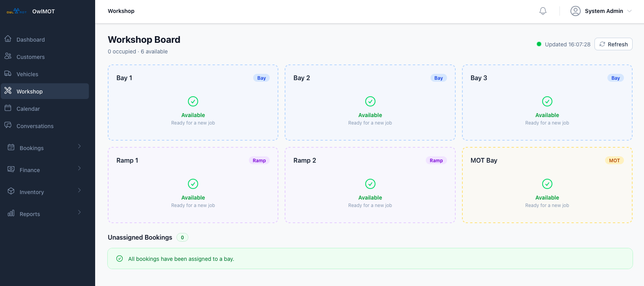Click the Bay 1 available checkmark
This screenshot has height=286, width=644.
[193, 101]
